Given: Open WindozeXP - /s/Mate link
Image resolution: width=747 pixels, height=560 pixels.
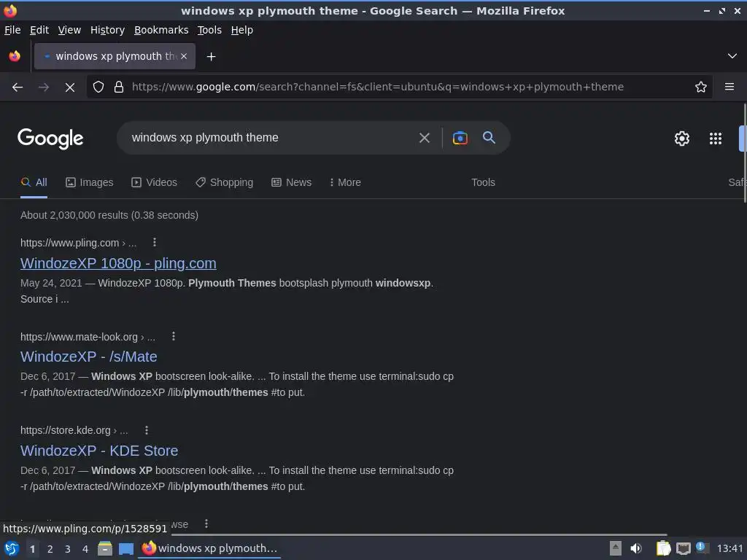Looking at the screenshot, I should pyautogui.click(x=88, y=357).
